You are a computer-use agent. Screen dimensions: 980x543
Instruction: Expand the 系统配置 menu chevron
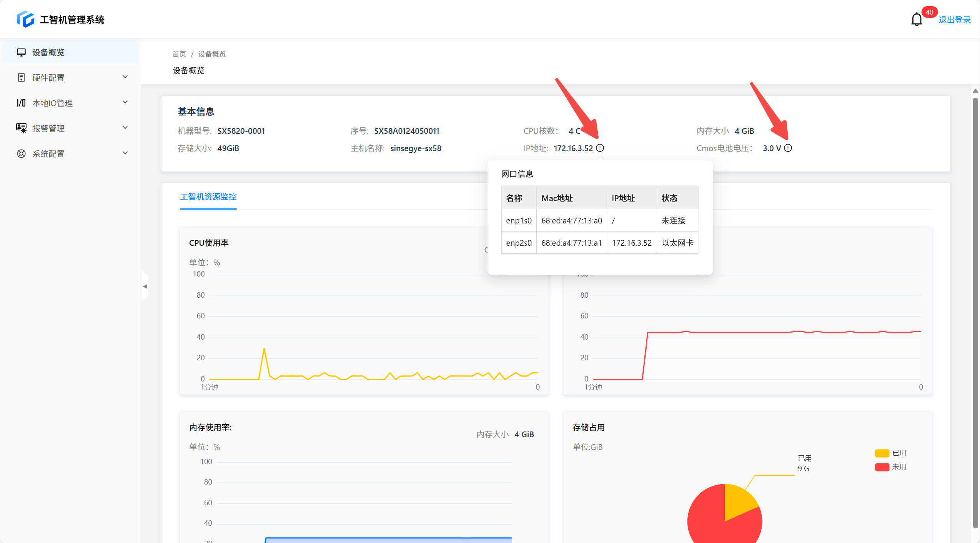(x=125, y=153)
